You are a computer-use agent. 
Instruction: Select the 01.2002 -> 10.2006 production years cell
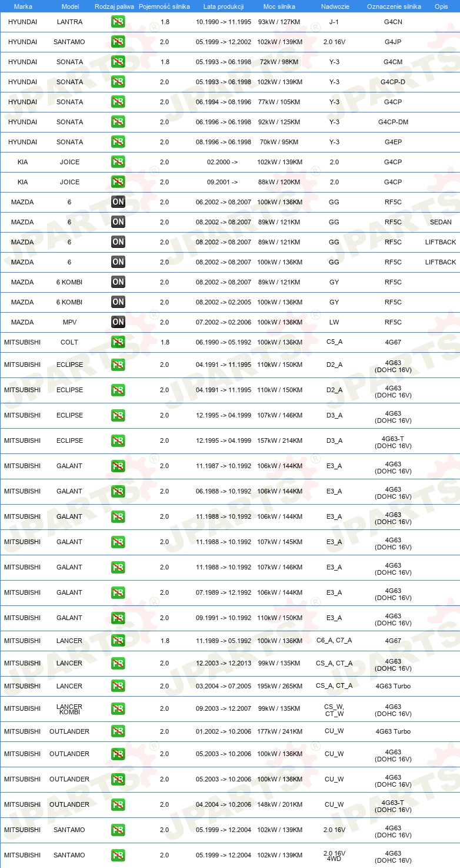(224, 731)
